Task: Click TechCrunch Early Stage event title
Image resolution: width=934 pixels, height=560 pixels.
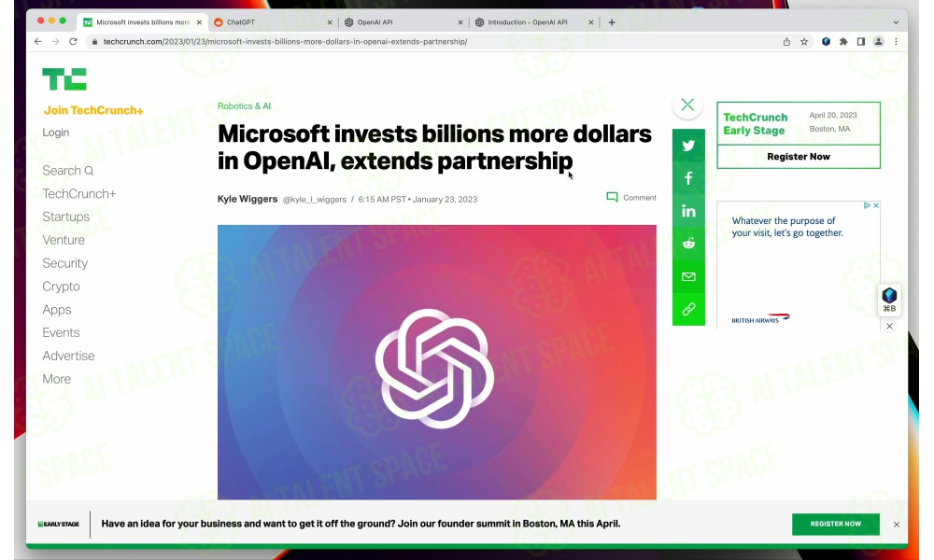Action: (755, 124)
